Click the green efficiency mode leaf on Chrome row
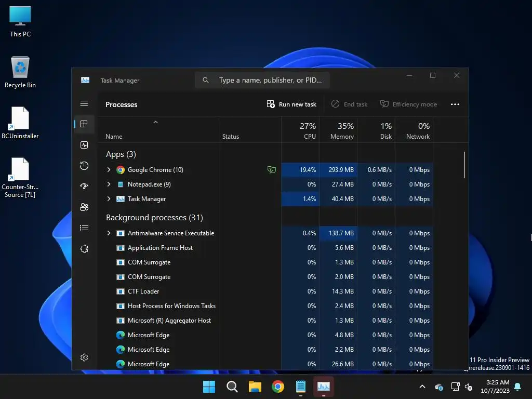 click(x=271, y=170)
